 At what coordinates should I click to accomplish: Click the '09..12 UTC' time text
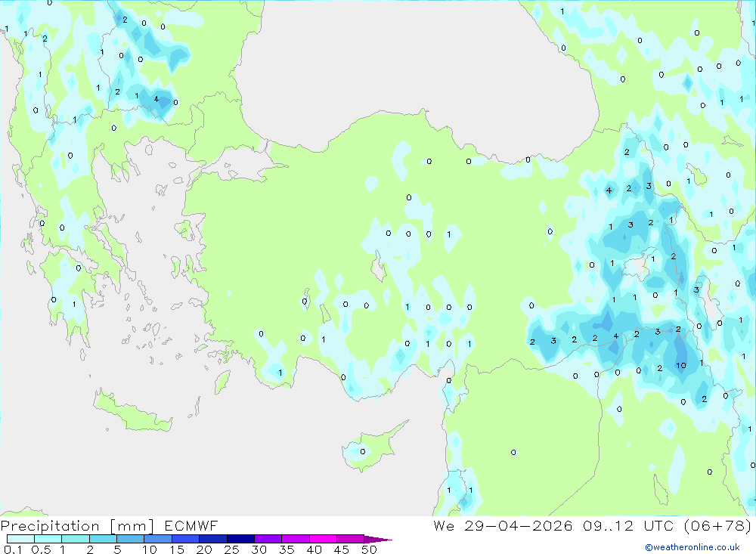pos(627,525)
